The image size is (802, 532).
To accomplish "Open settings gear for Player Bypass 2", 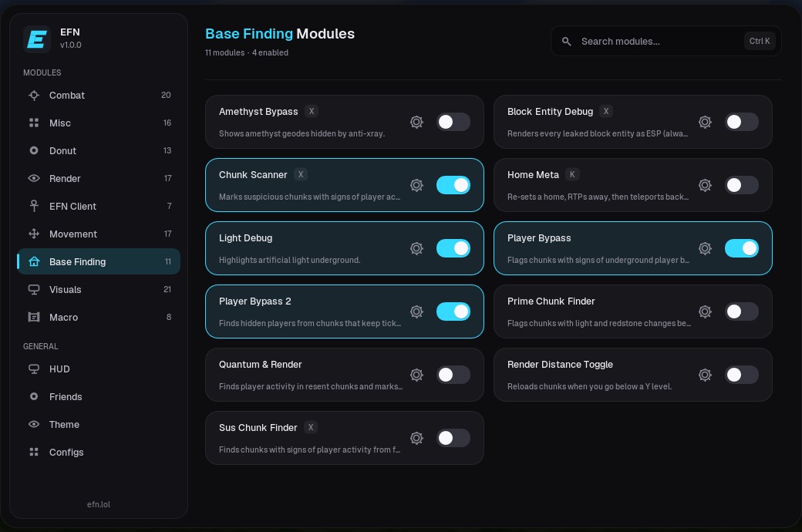I will pyautogui.click(x=417, y=311).
